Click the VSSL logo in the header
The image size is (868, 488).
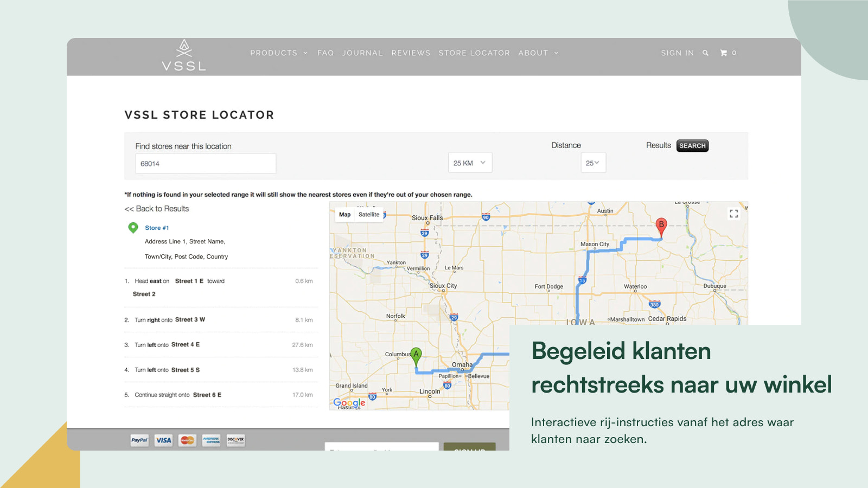184,55
